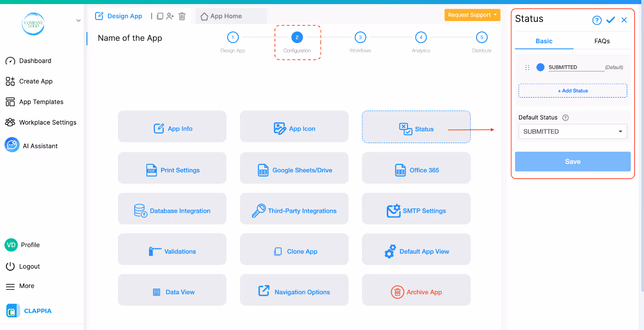The width and height of the screenshot is (644, 330).
Task: Click the Logout text link
Action: pyautogui.click(x=29, y=266)
